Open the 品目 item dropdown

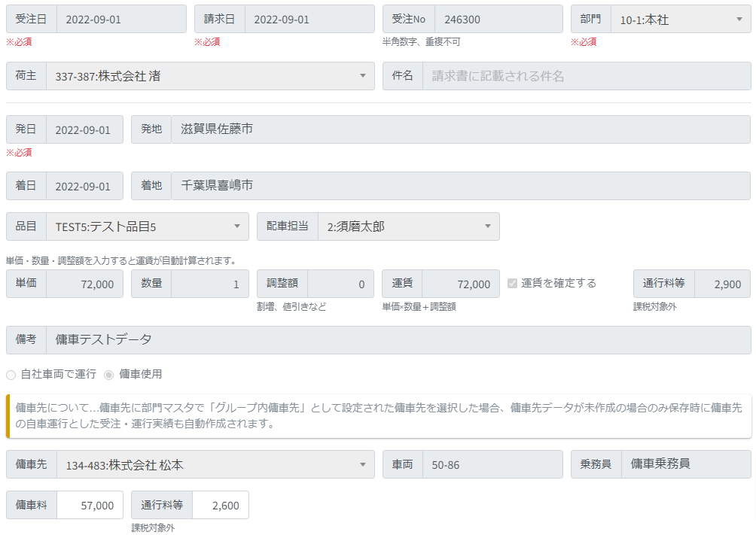(x=147, y=226)
